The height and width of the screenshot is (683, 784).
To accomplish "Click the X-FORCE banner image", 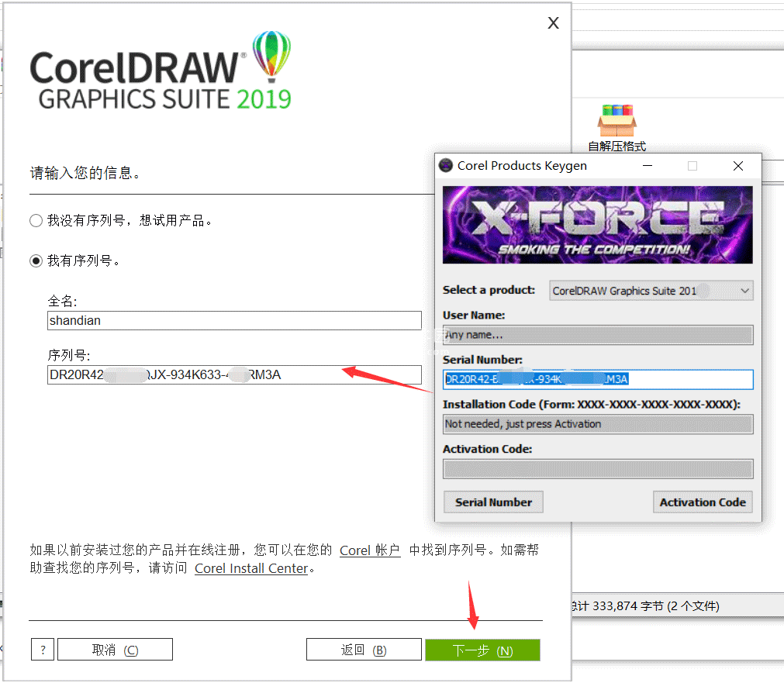I will [598, 225].
